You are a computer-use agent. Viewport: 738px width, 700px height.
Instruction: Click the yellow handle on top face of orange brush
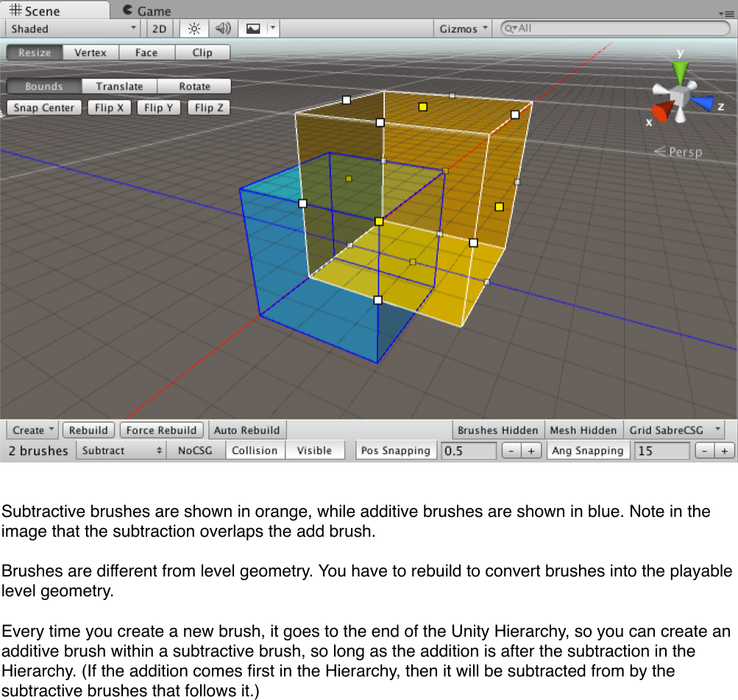(x=422, y=107)
